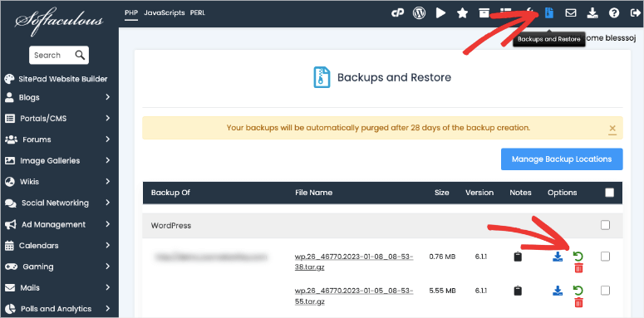644x318 pixels.
Task: Expand the Wikis category chevron
Action: click(x=107, y=181)
